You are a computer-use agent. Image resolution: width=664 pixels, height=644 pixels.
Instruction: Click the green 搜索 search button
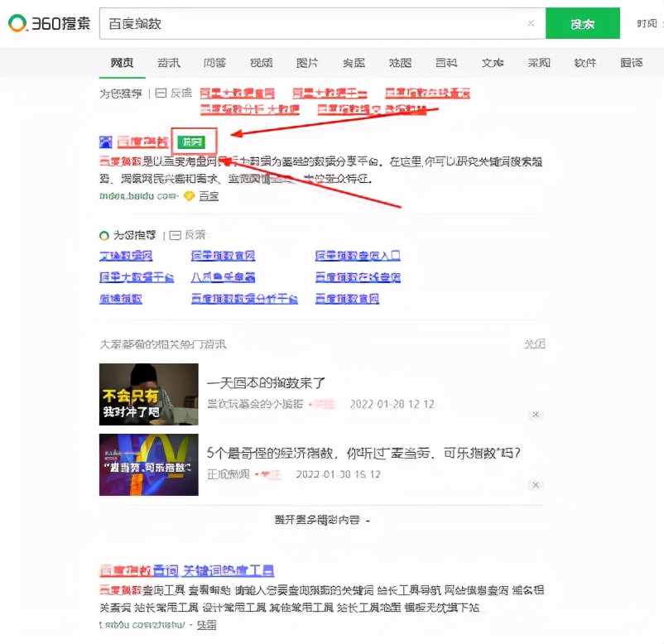click(x=582, y=23)
